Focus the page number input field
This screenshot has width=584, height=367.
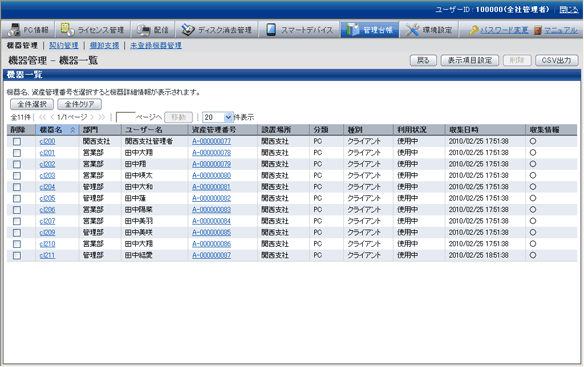[126, 117]
